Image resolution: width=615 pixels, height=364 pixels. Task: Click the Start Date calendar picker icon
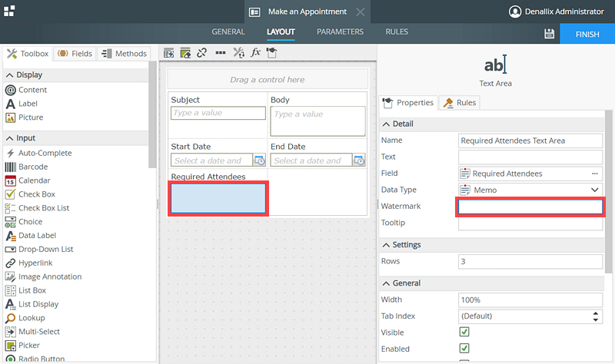coord(259,160)
